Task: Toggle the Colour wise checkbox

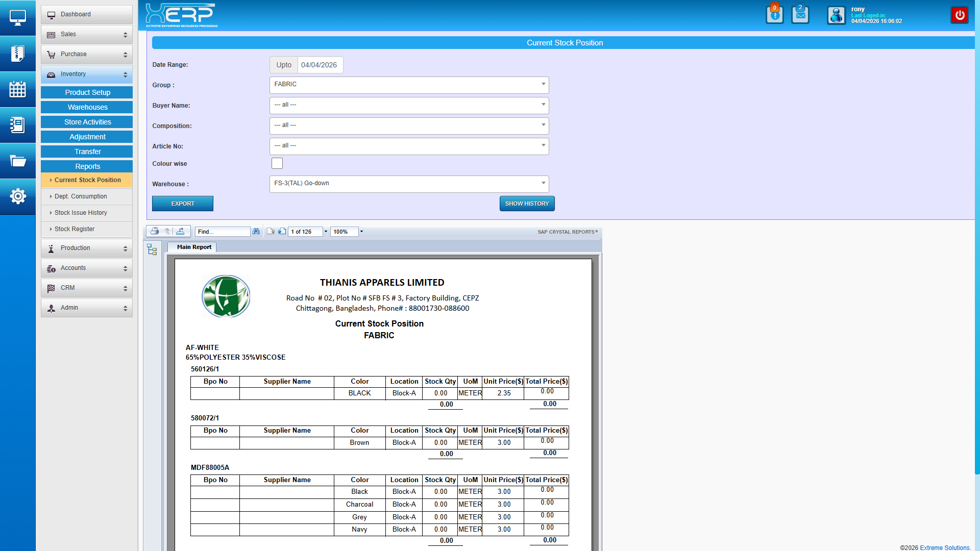Action: (277, 163)
